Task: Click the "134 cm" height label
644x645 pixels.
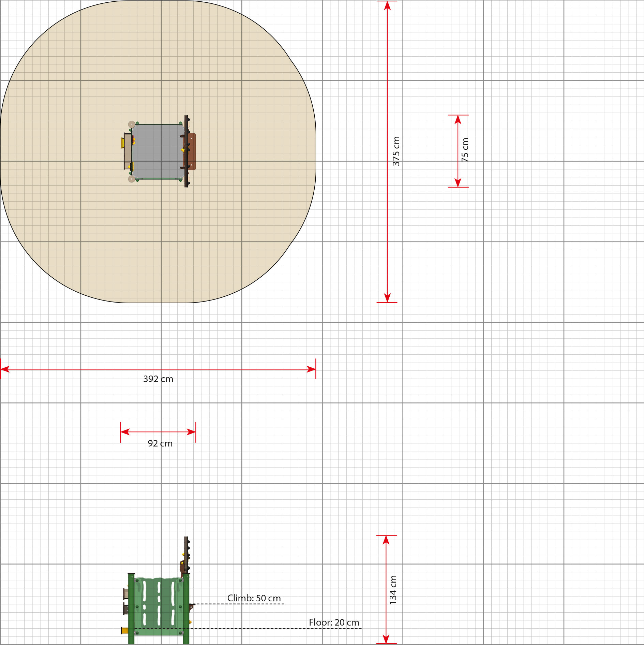Action: click(x=393, y=590)
